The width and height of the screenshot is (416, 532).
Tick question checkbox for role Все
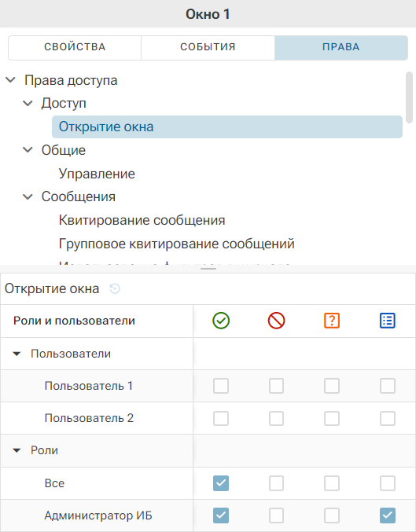point(332,483)
